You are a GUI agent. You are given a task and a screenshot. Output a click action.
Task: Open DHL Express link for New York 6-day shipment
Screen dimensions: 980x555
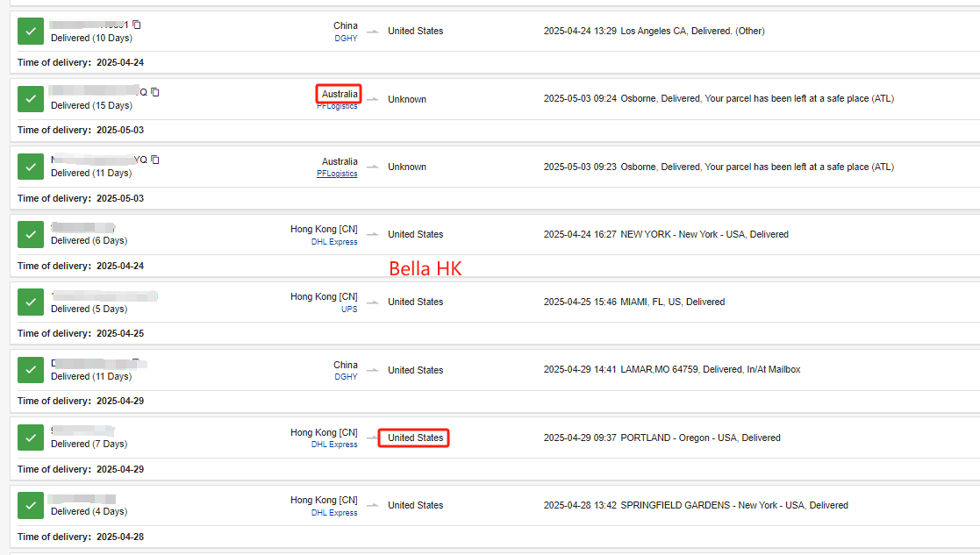coord(334,242)
